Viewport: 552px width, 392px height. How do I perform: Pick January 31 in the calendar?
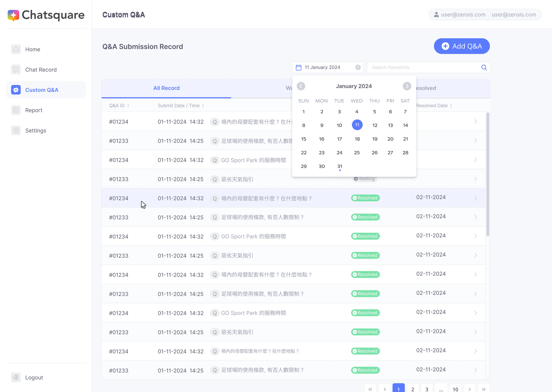[340, 166]
